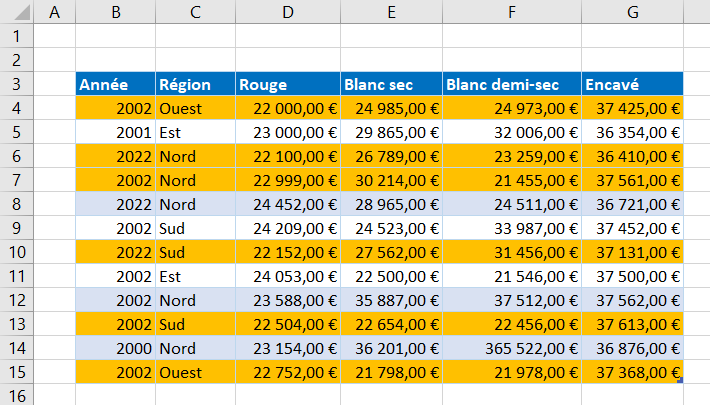This screenshot has width=710, height=405.
Task: Select the year 2001 cell
Action: 115,132
